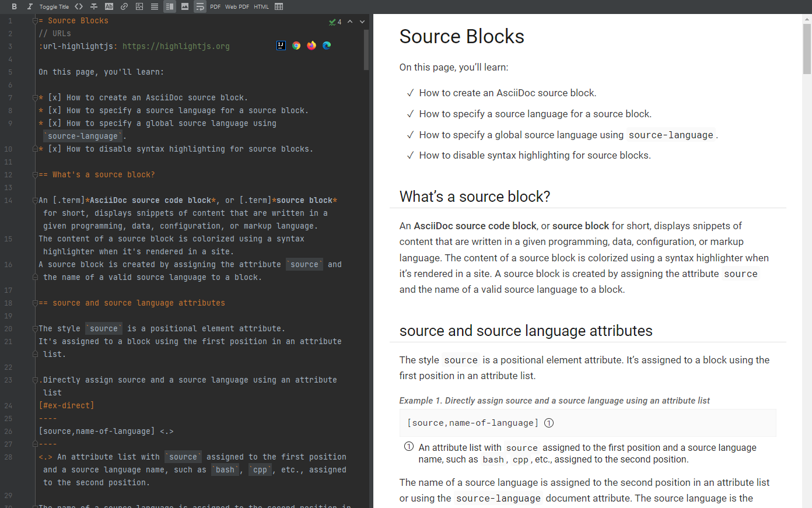
Task: Apply italic formatting
Action: (x=30, y=6)
